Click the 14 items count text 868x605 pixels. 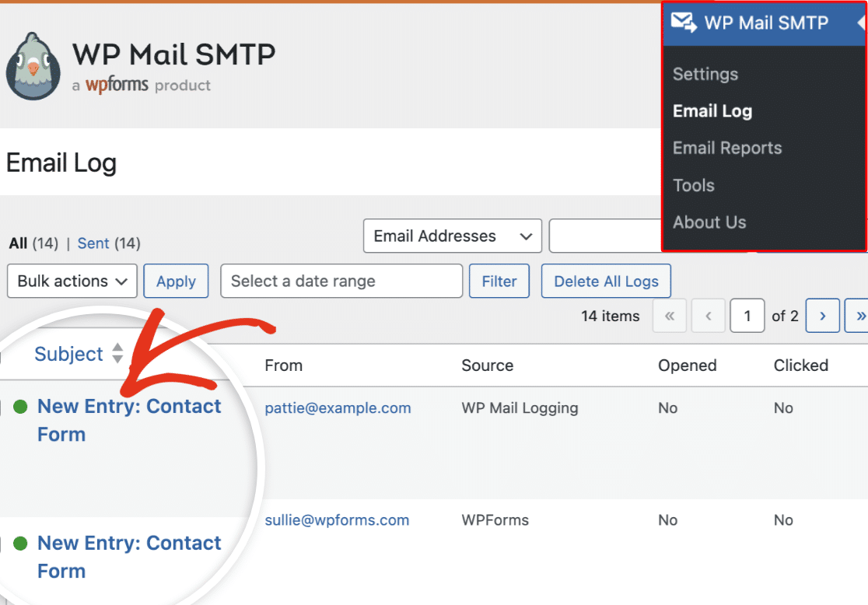(610, 316)
